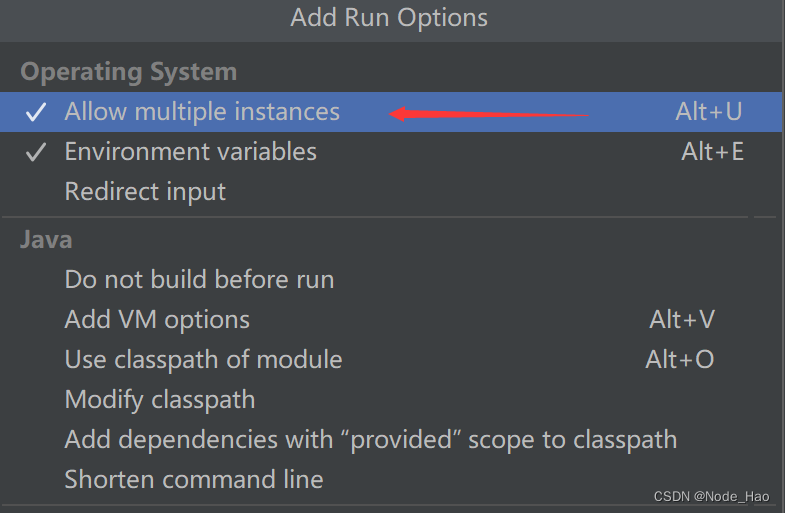The height and width of the screenshot is (513, 785).
Task: Select Redirect input option
Action: click(145, 192)
